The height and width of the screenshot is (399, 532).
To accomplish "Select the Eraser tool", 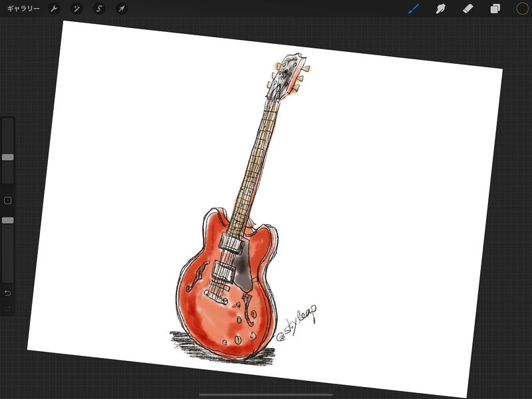I will click(x=467, y=9).
